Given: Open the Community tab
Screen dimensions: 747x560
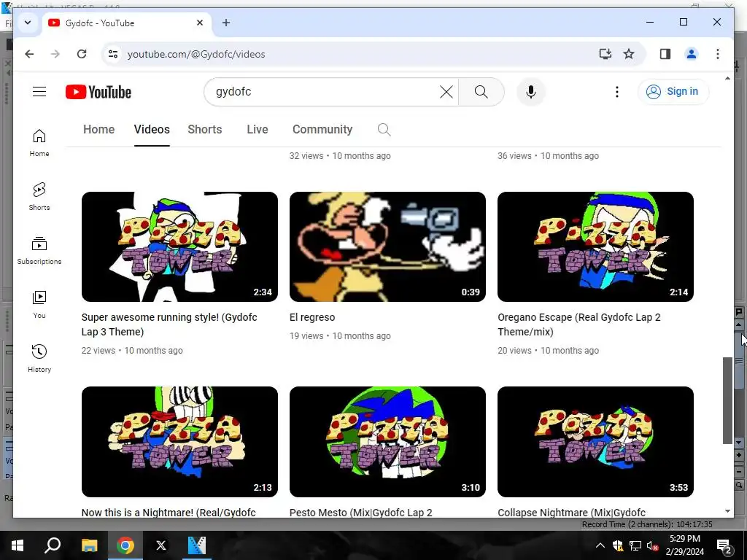Looking at the screenshot, I should tap(322, 130).
